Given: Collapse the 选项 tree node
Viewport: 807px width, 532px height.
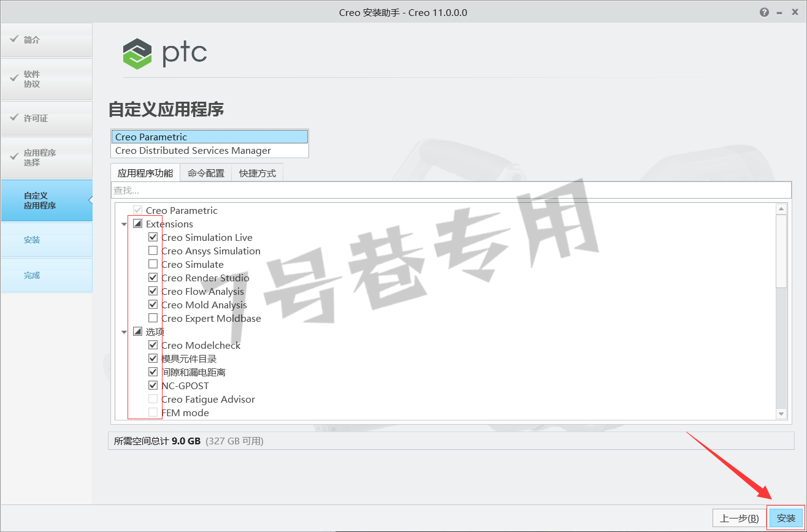Looking at the screenshot, I should pos(124,332).
